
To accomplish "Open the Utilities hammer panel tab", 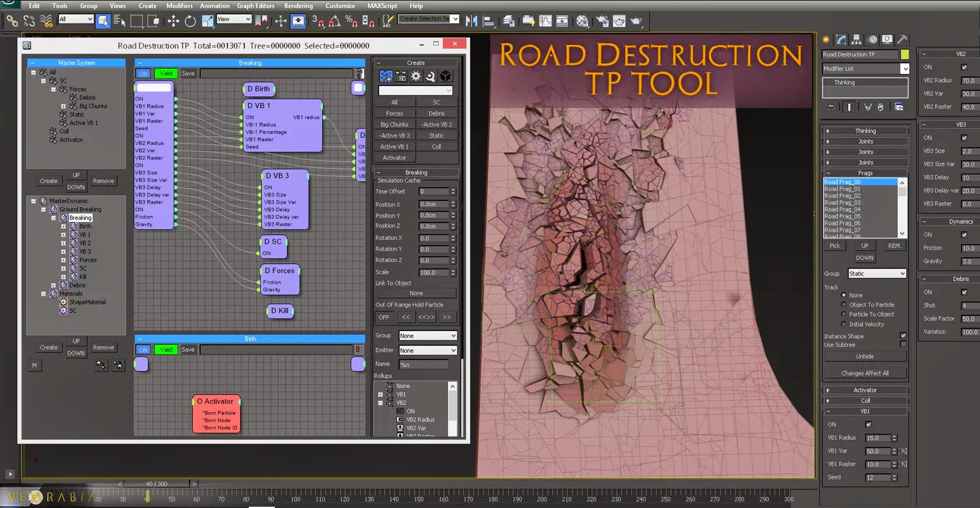I will point(902,40).
